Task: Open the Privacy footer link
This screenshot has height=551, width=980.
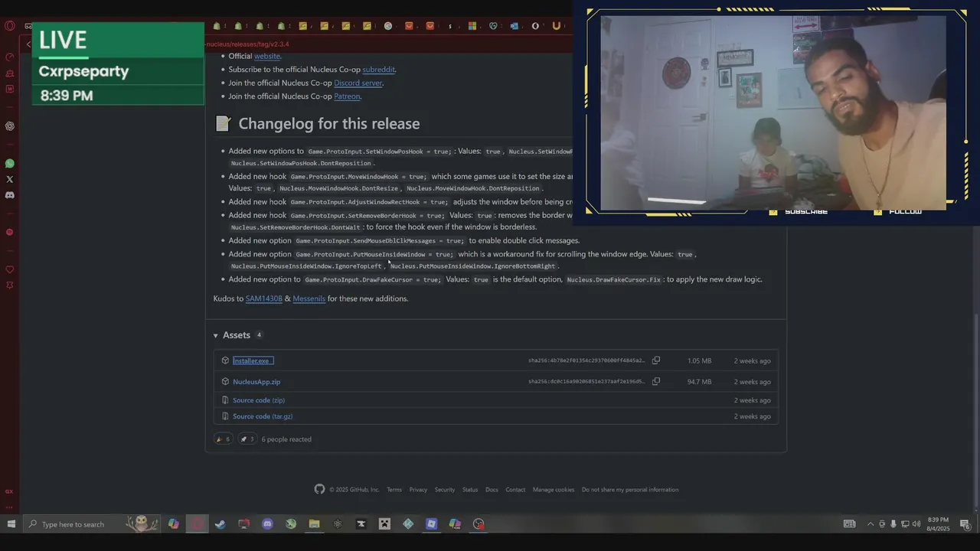Action: point(418,490)
